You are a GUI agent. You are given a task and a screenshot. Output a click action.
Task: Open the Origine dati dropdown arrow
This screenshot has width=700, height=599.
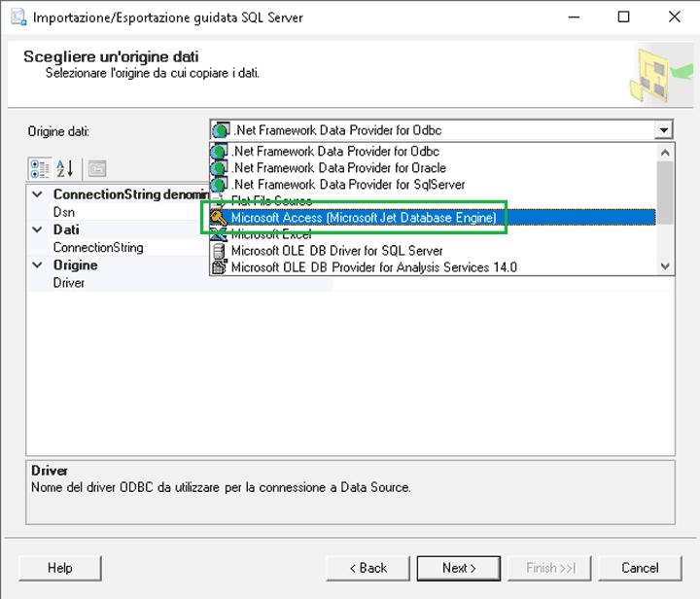click(x=663, y=130)
